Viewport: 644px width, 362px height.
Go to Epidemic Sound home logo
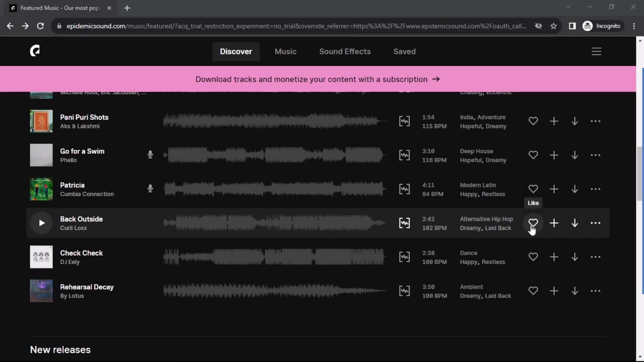pos(35,51)
